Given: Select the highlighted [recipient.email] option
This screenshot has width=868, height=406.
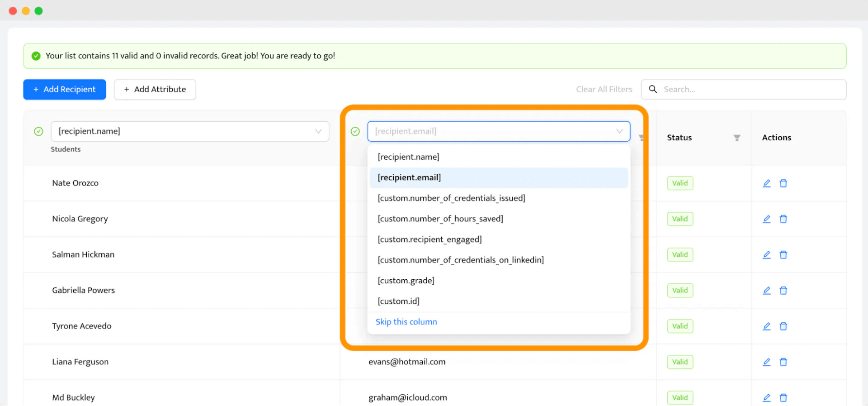Looking at the screenshot, I should 499,178.
